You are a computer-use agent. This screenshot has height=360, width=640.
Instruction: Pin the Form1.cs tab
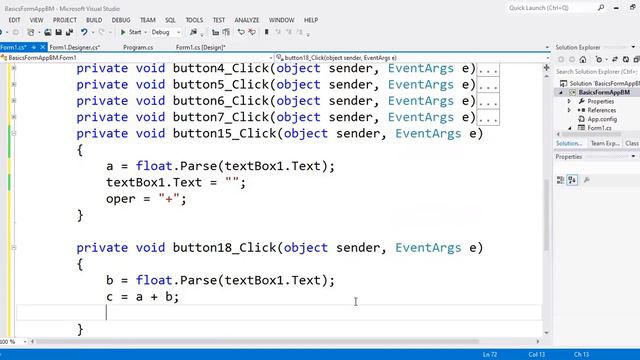click(x=34, y=47)
